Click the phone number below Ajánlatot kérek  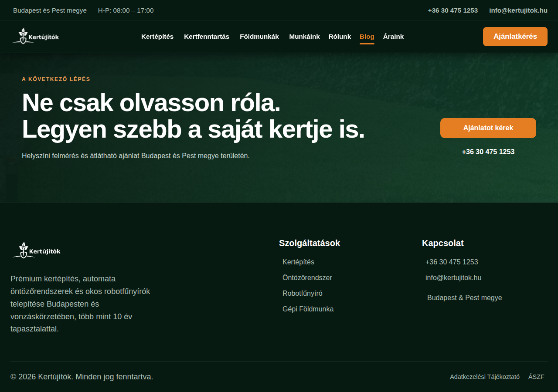(x=488, y=152)
